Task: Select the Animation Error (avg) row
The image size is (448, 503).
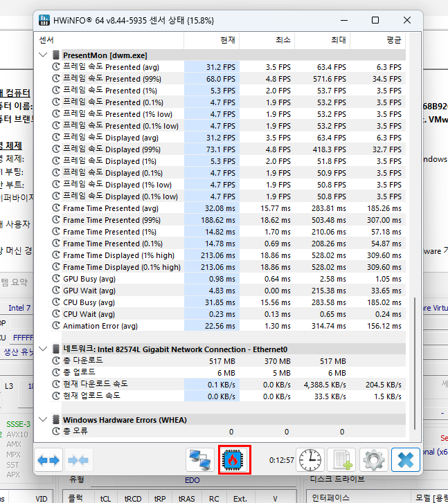Action: tap(228, 326)
